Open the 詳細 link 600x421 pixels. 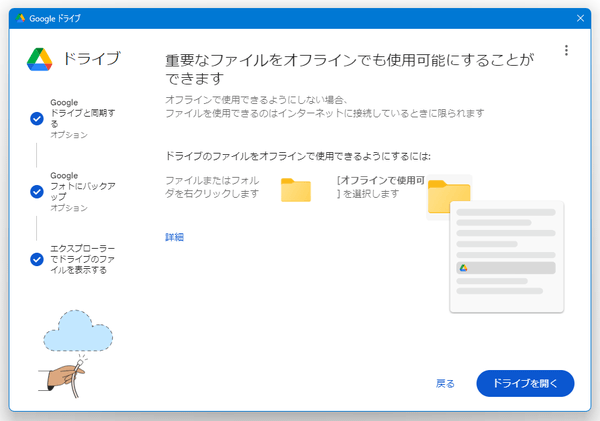174,237
